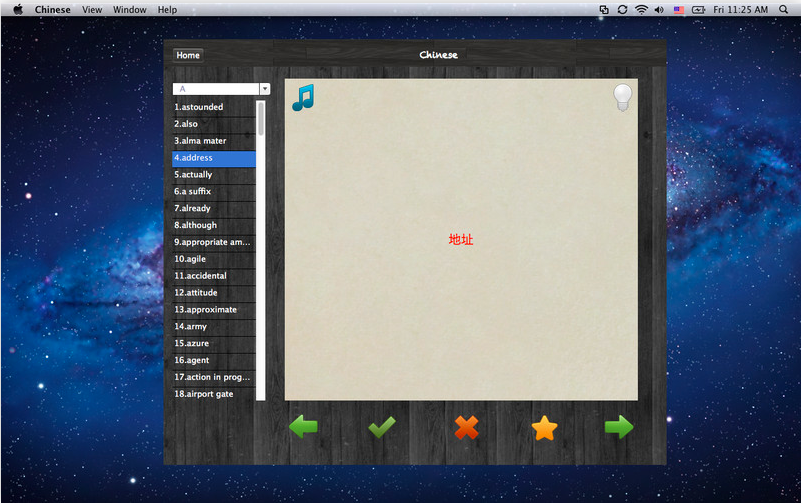
Task: Click the clock showing Fri 11:25 AM
Action: point(740,9)
